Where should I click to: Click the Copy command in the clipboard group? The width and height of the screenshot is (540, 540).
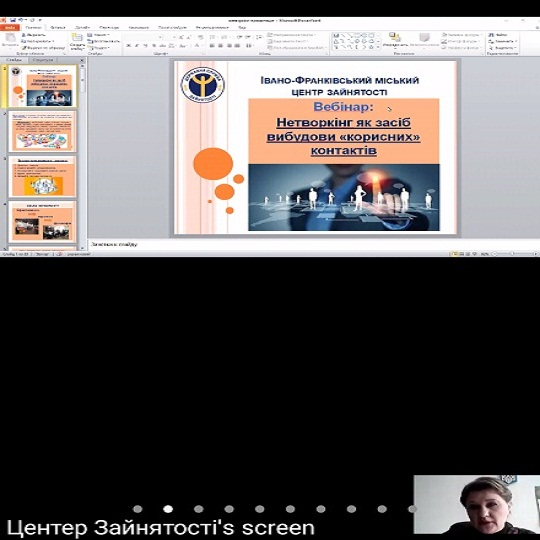(x=38, y=41)
